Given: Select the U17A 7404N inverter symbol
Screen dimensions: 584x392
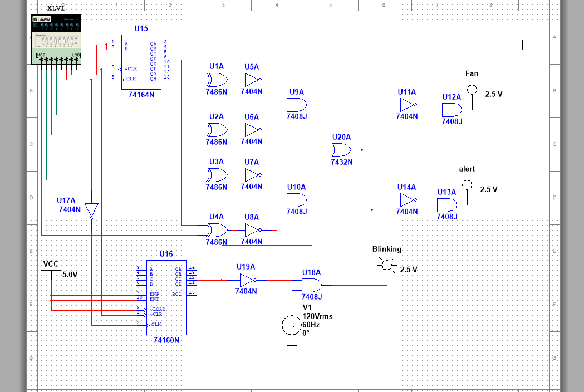Looking at the screenshot, I should click(x=91, y=210).
